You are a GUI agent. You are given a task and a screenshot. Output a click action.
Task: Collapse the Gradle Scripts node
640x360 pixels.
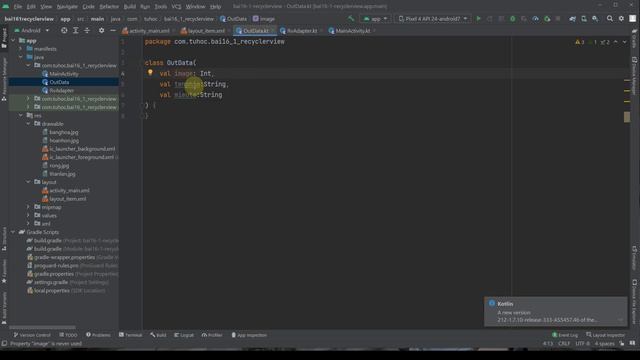tap(13, 232)
